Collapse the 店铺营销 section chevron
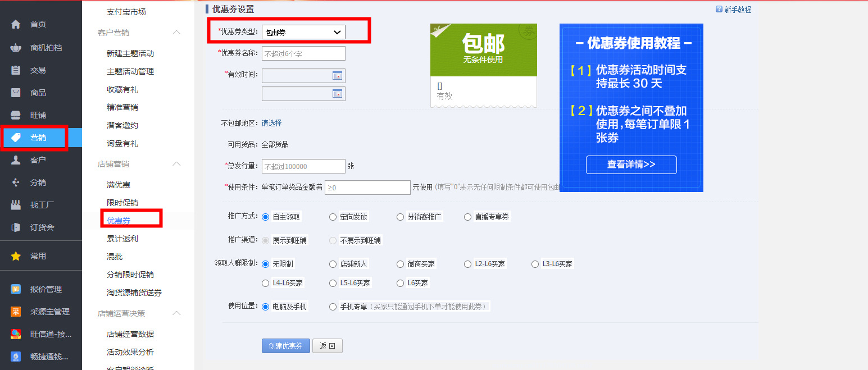Screen dimensions: 868x370 176,164
